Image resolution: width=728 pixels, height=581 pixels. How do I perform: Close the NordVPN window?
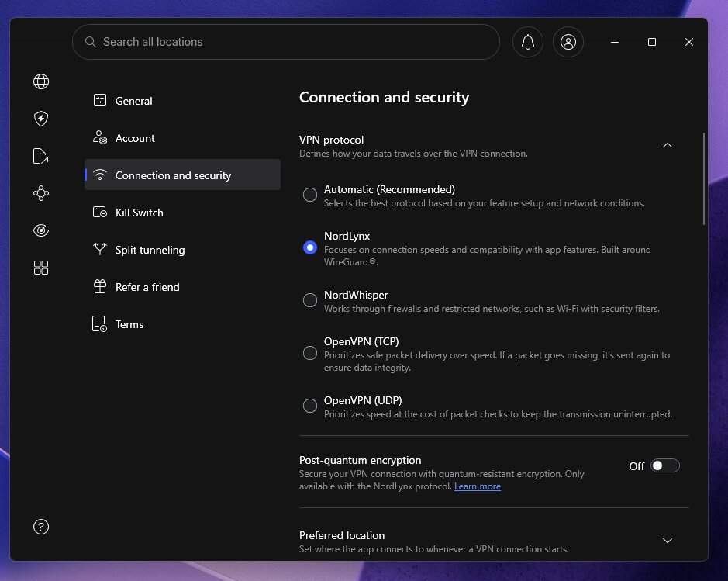689,42
